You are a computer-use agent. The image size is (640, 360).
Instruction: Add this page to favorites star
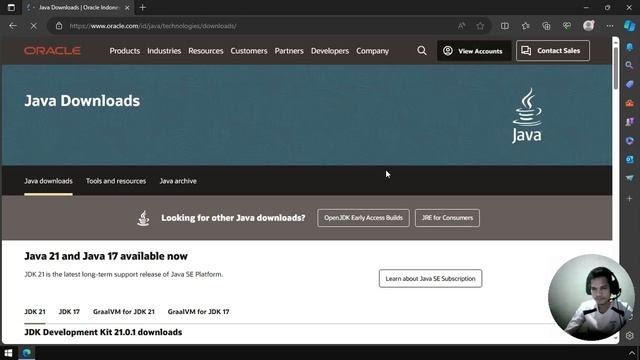pos(480,26)
